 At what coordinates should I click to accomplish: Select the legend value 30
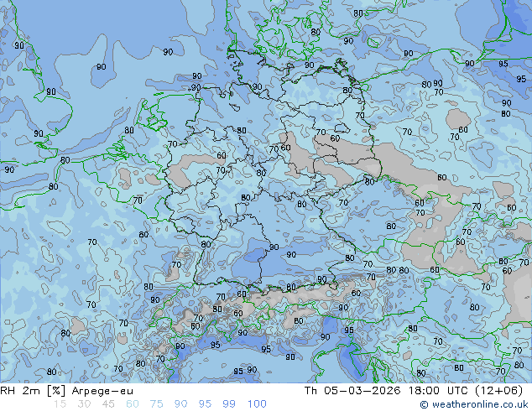tap(84, 404)
